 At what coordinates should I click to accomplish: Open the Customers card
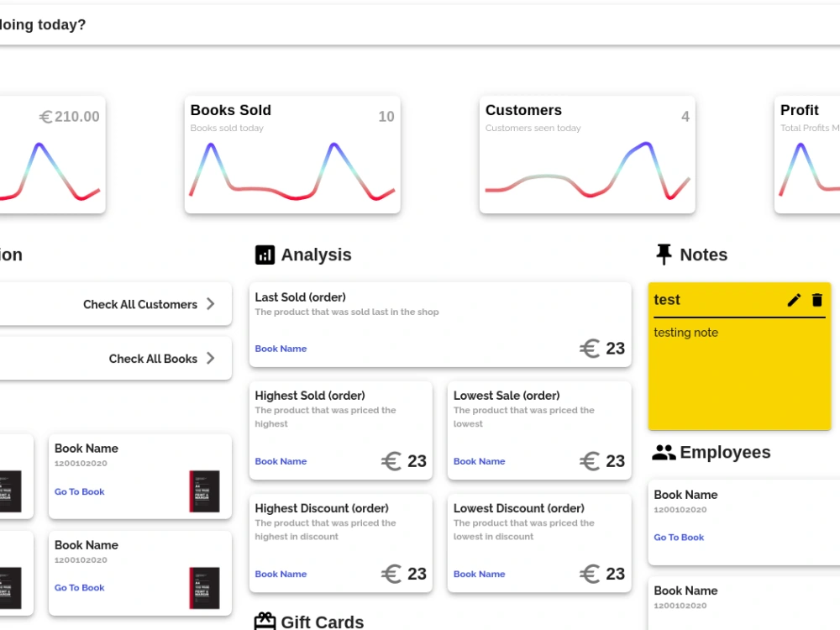586,154
